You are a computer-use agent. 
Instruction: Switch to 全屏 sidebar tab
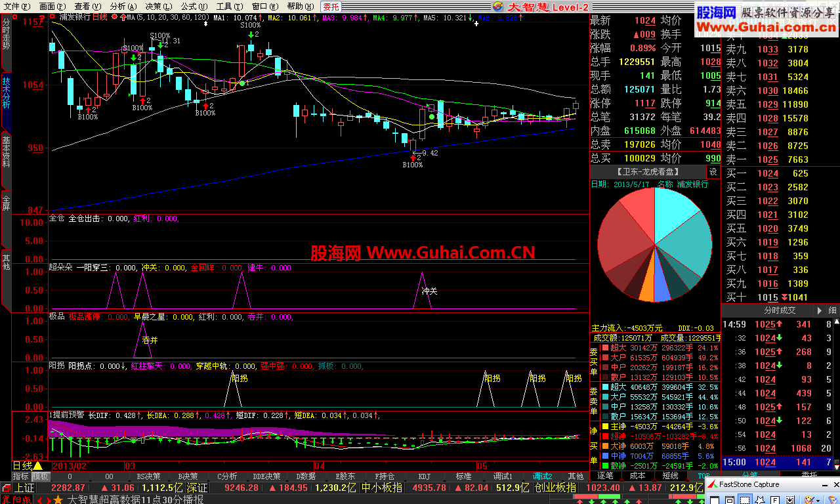coord(6,212)
